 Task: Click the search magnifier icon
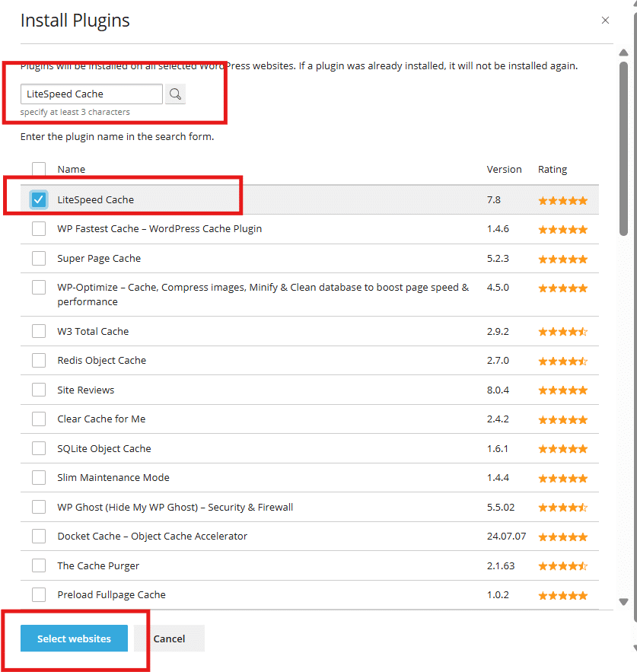pos(174,94)
